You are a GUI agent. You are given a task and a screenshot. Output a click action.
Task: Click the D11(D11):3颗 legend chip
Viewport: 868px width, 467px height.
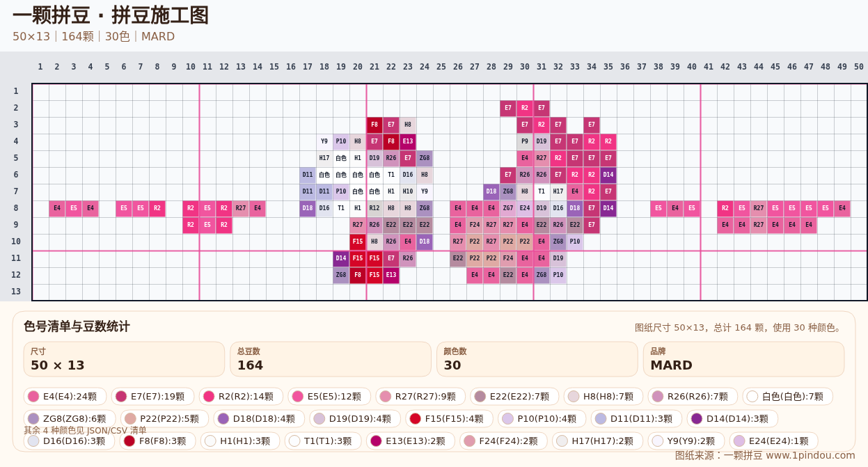636,419
